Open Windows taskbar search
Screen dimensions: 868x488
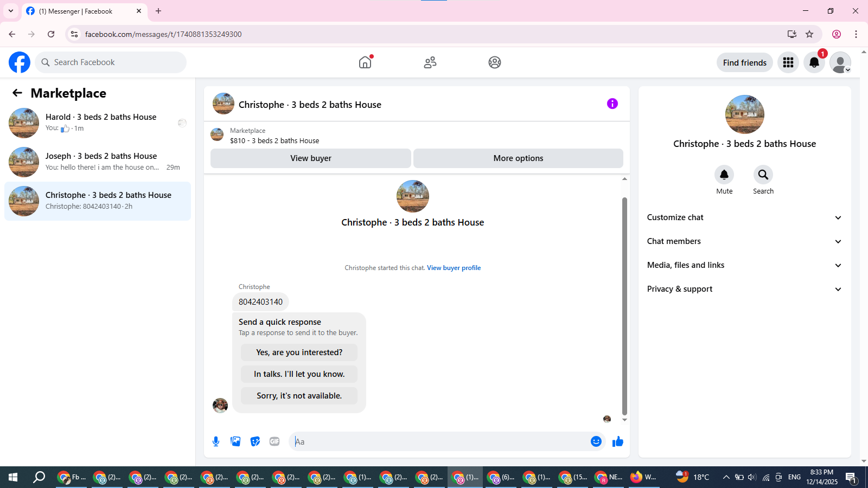pyautogui.click(x=39, y=477)
